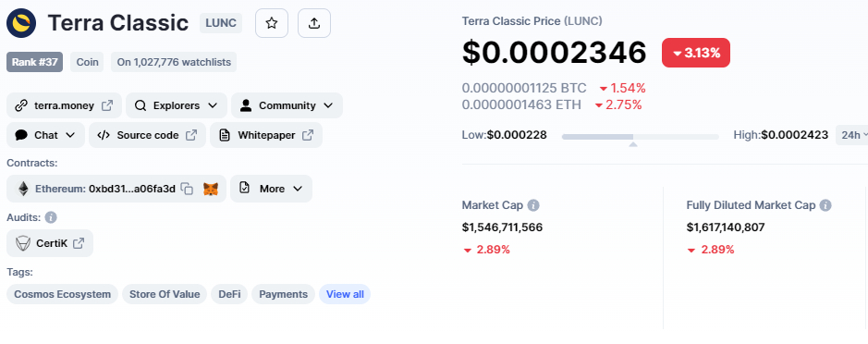The image size is (868, 344).
Task: Click the red 3.13% price change badge
Action: (x=696, y=54)
